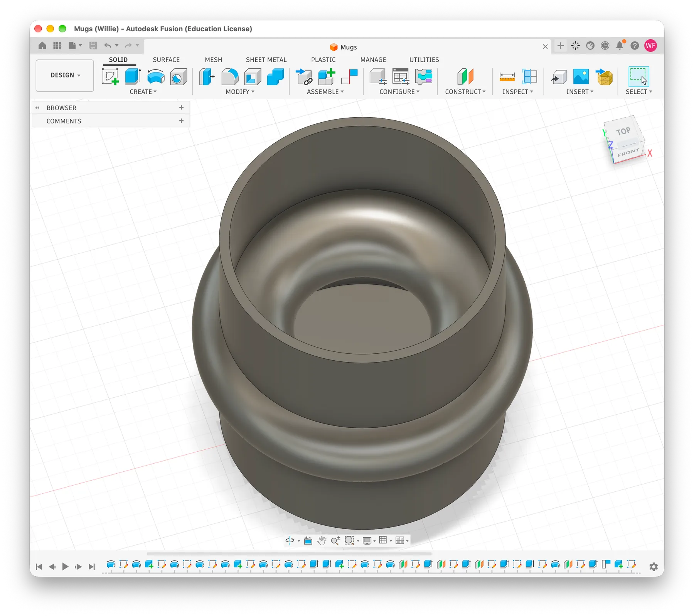The height and width of the screenshot is (616, 694).
Task: Switch to the UTILITIES tab
Action: pyautogui.click(x=424, y=60)
